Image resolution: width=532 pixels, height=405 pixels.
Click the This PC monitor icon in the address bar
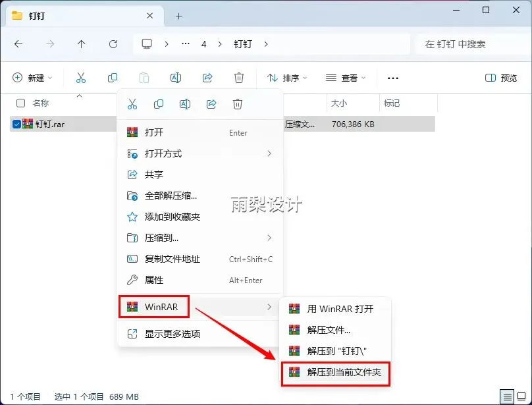[x=147, y=44]
